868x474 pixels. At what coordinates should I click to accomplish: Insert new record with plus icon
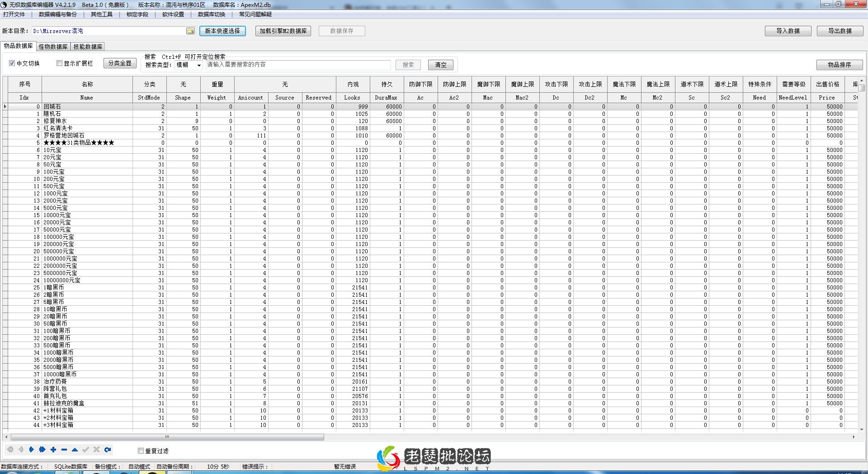tap(53, 450)
